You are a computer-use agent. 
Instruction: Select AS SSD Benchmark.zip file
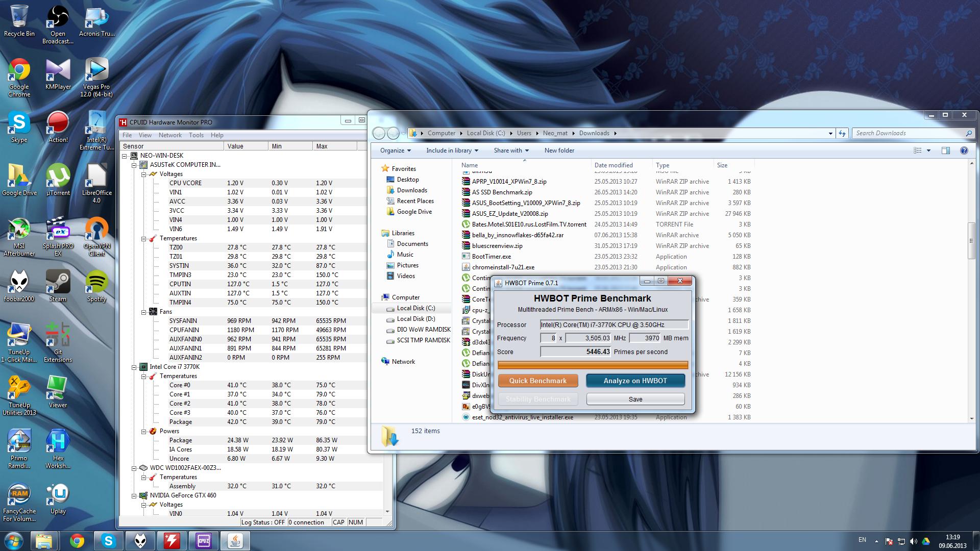click(502, 192)
